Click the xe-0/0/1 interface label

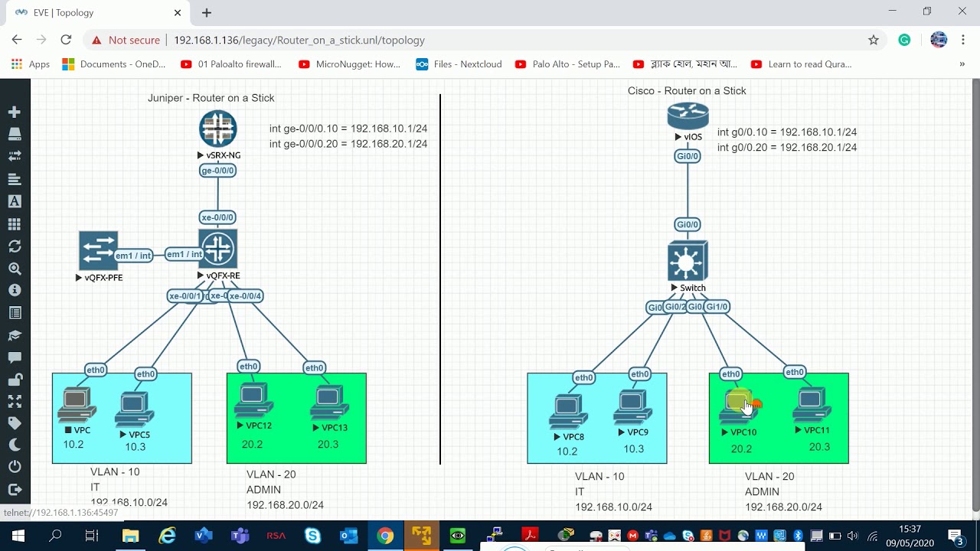185,296
